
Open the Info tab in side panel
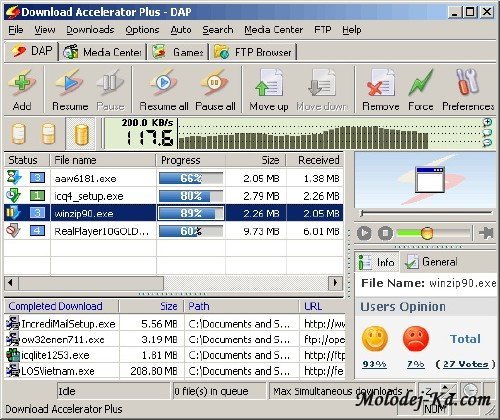(377, 262)
